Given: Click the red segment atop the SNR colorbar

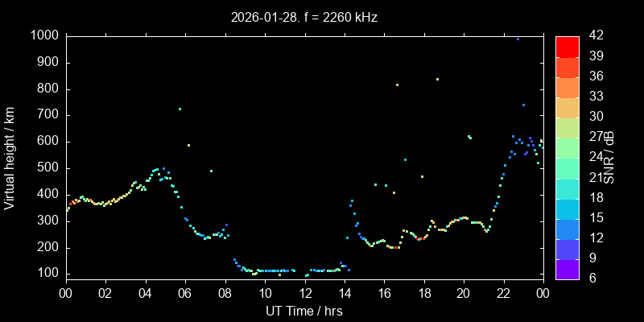Looking at the screenshot, I should [567, 46].
